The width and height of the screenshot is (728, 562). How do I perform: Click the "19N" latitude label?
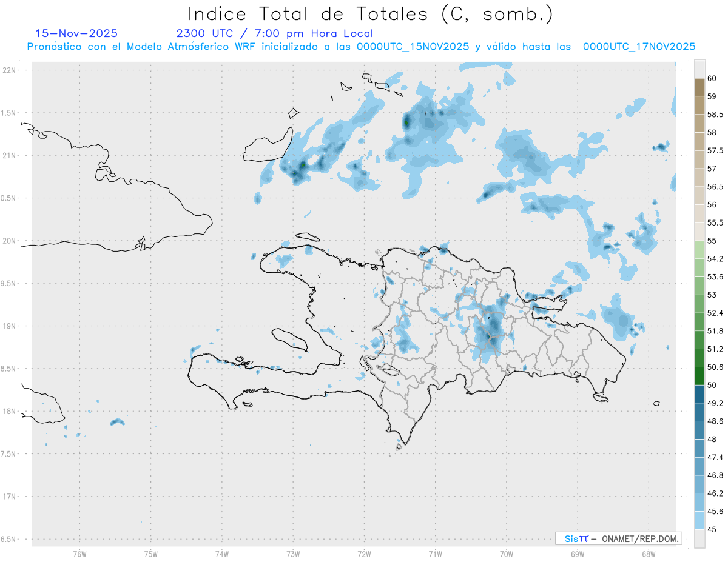click(9, 326)
